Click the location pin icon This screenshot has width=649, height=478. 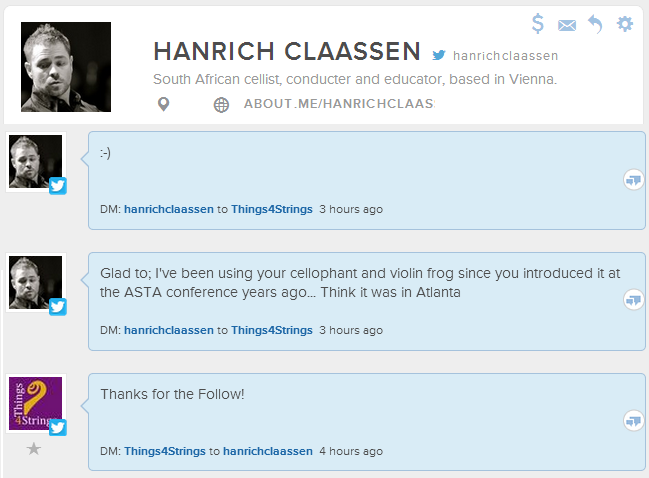click(164, 104)
